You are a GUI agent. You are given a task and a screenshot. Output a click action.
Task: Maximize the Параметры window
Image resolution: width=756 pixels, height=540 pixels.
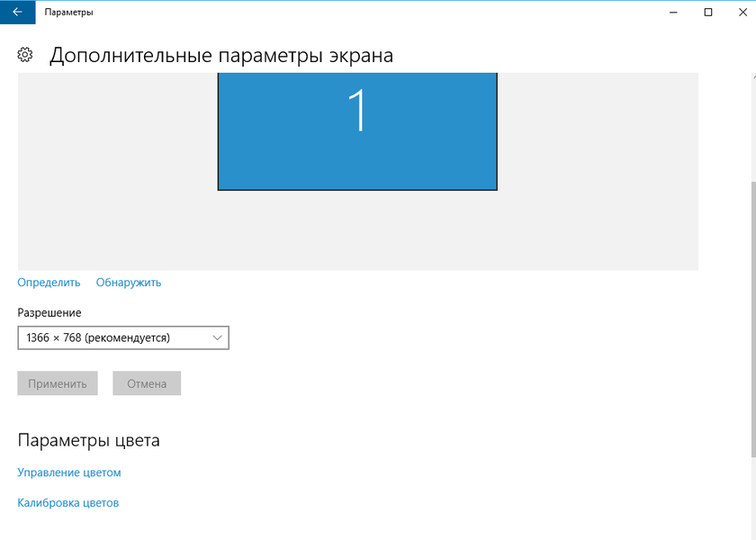[x=708, y=13]
